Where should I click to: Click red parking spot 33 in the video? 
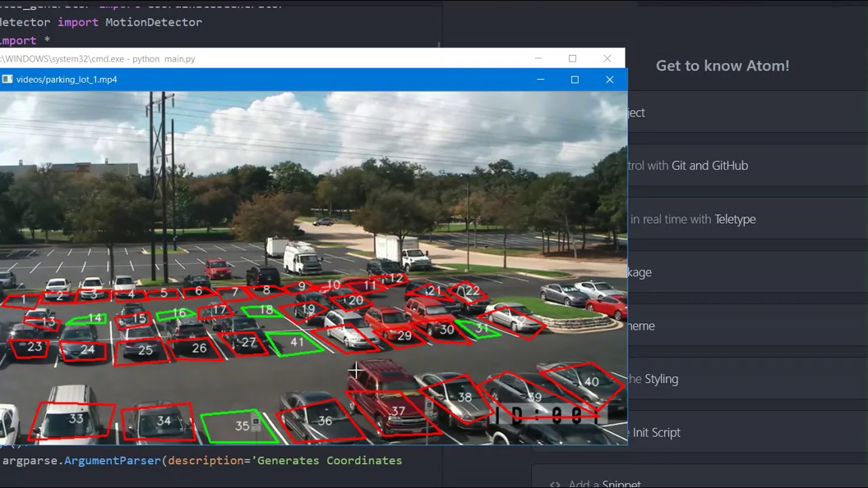click(72, 420)
